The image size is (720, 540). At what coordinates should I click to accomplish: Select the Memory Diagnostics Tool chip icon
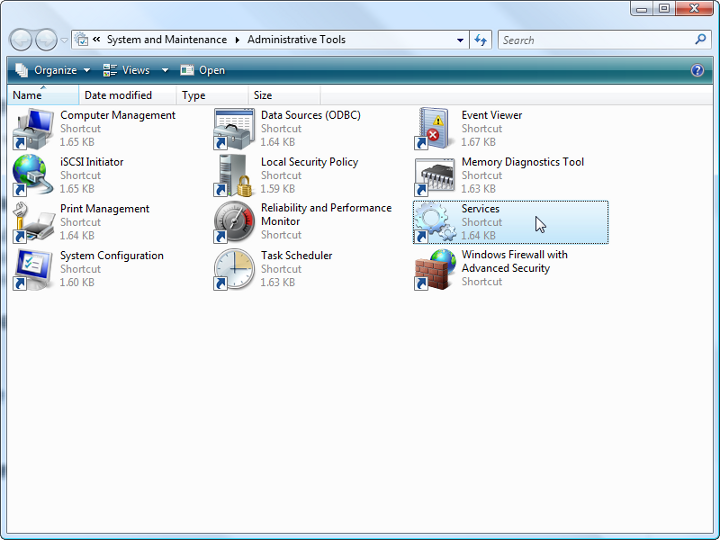tap(434, 177)
